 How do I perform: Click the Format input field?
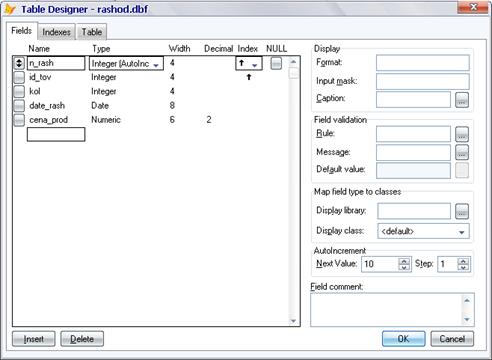coord(423,63)
